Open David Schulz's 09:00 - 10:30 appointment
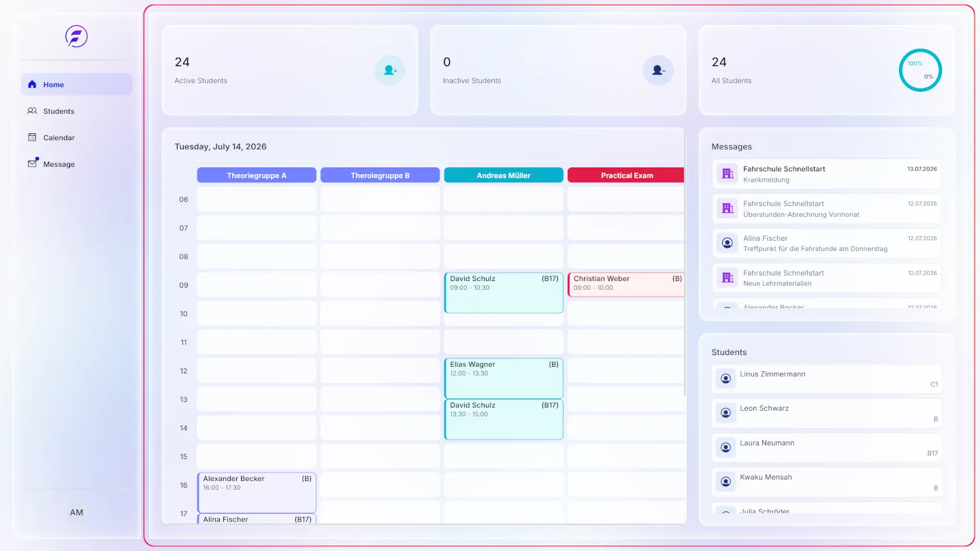This screenshot has width=980, height=551. coord(504,293)
